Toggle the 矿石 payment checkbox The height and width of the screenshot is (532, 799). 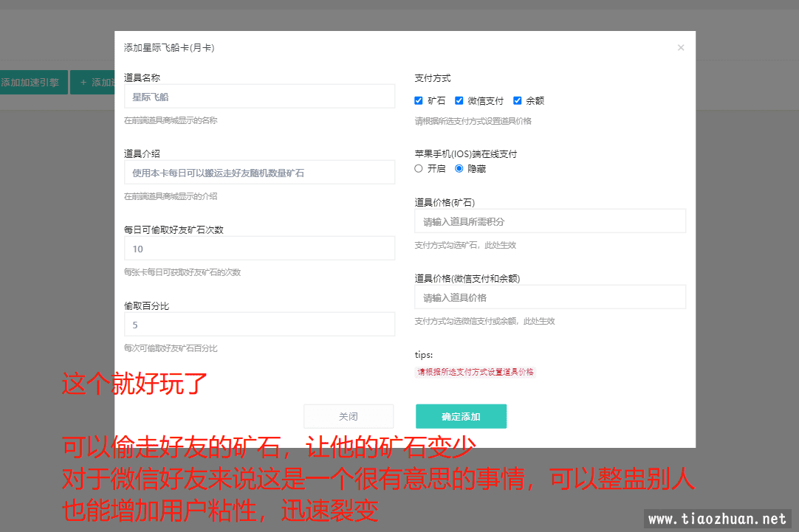pos(419,100)
